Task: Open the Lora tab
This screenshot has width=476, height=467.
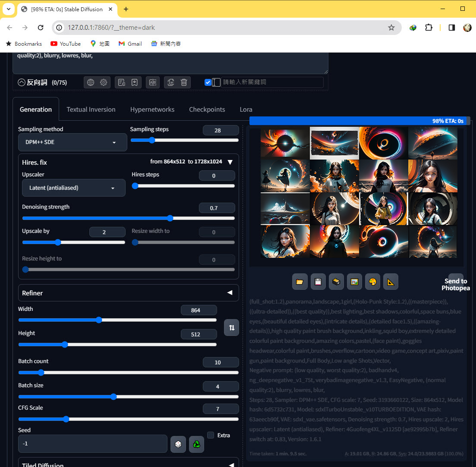Action: (x=246, y=110)
